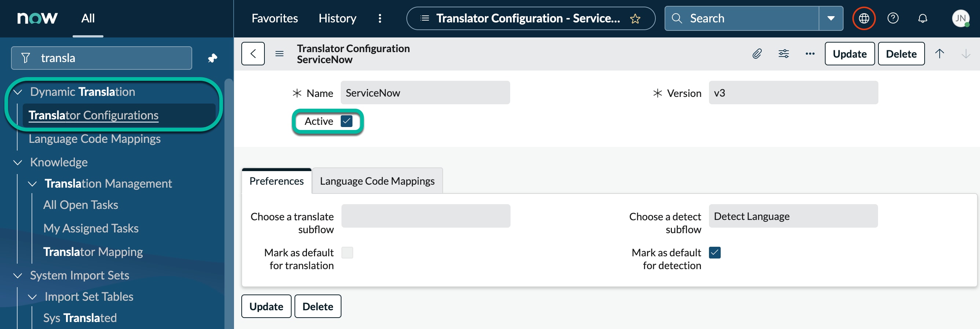
Task: Open the translate subflow dropdown
Action: 426,216
